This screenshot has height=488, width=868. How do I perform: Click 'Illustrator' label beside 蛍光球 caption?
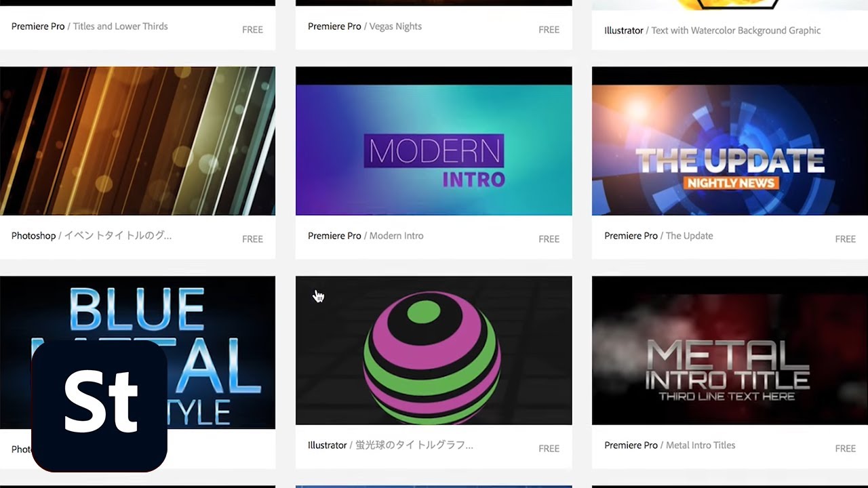(328, 445)
